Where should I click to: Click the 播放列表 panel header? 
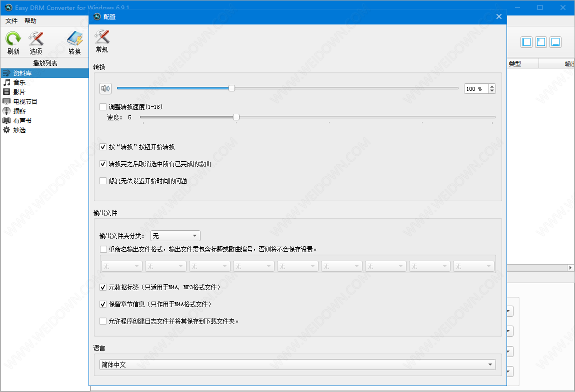[44, 63]
